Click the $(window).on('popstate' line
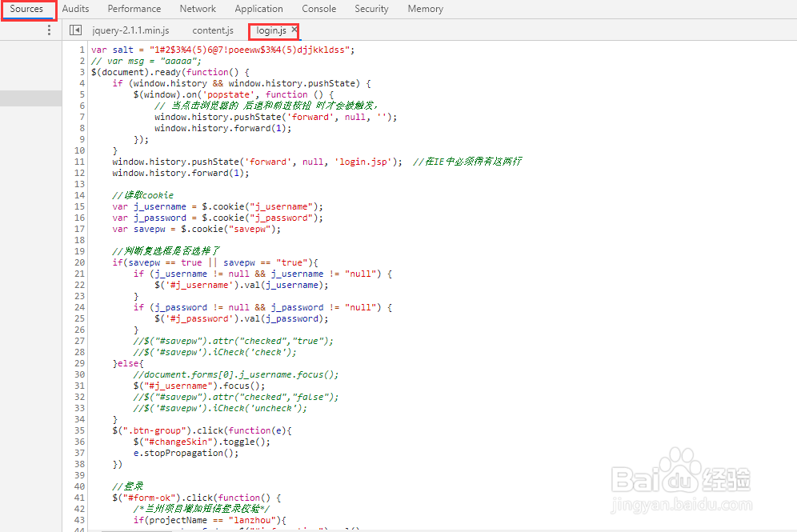 point(234,94)
